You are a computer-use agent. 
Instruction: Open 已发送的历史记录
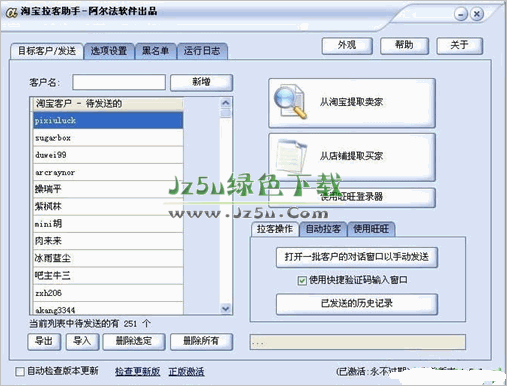click(357, 304)
